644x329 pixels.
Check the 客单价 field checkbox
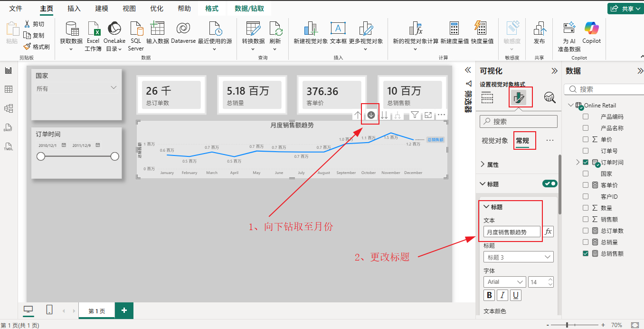coord(586,185)
